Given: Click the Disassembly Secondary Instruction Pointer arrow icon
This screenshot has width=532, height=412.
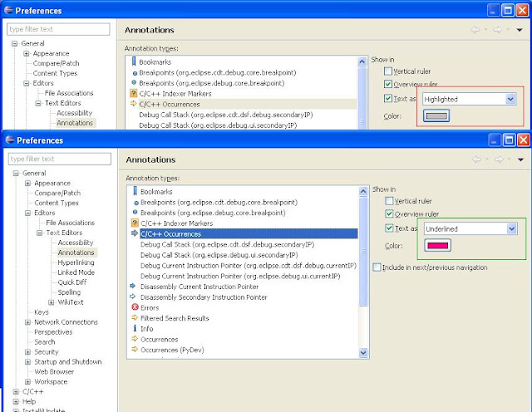Looking at the screenshot, I should tap(133, 297).
